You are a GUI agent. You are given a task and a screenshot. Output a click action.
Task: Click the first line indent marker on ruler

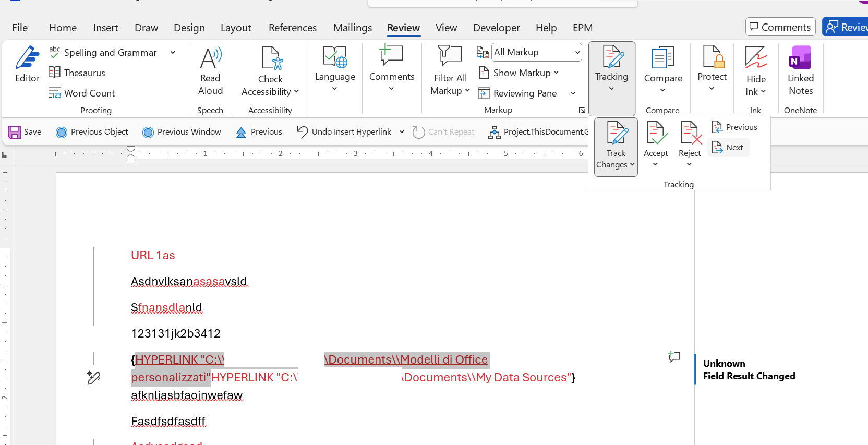(131, 149)
